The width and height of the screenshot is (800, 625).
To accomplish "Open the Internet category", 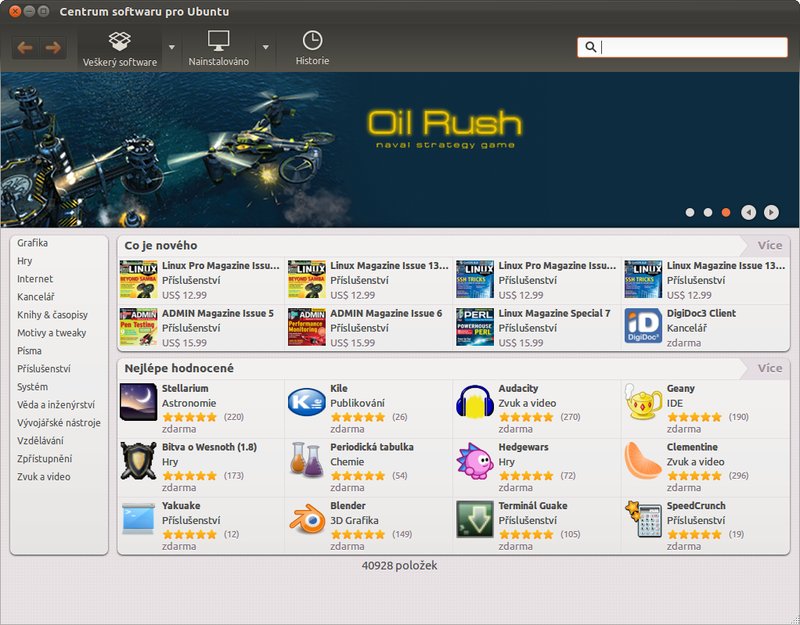I will [x=35, y=279].
